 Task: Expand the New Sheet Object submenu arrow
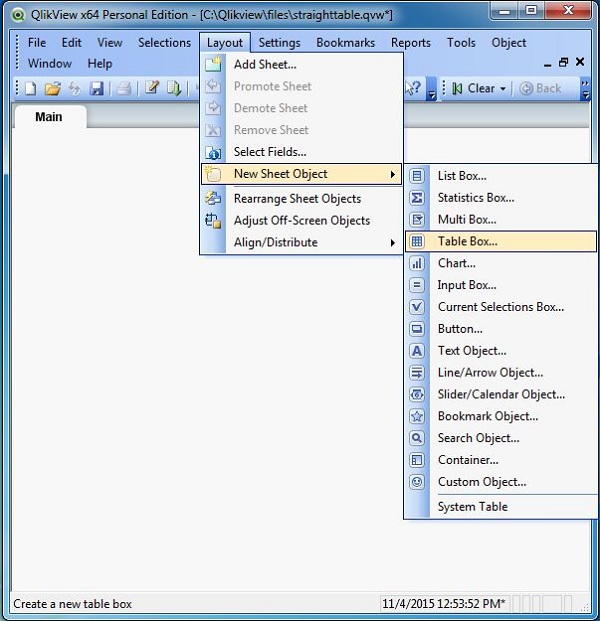coord(392,174)
